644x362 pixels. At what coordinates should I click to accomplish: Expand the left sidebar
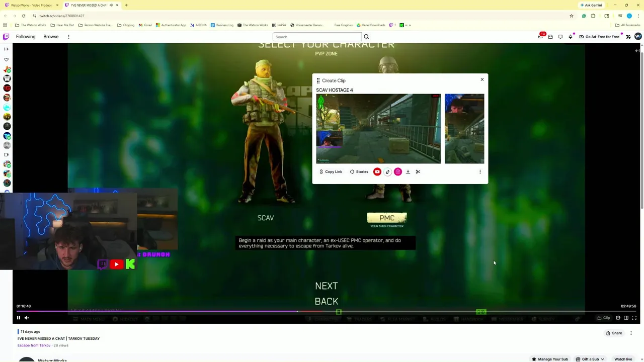7,49
